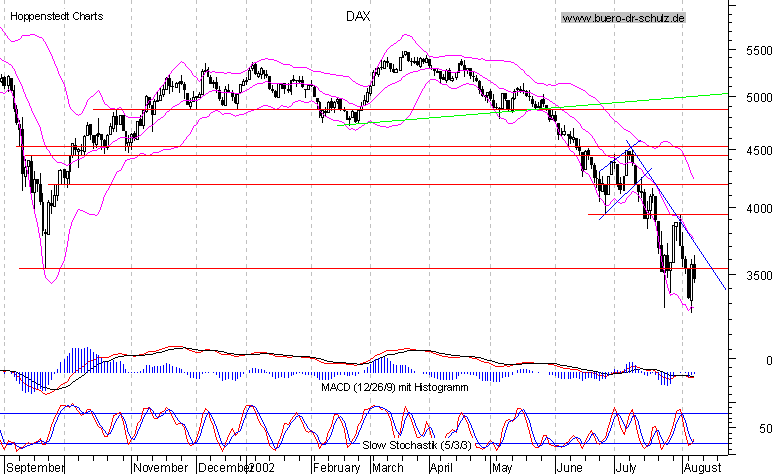
Task: Select the March month label
Action: pyautogui.click(x=388, y=468)
